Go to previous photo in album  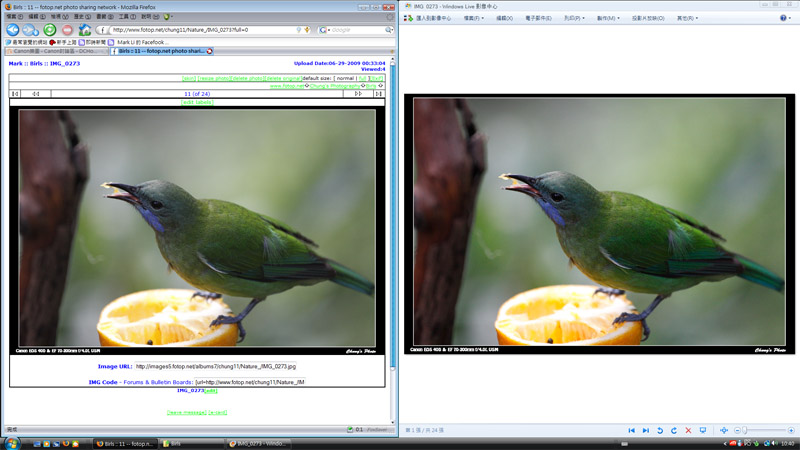pyautogui.click(x=36, y=94)
